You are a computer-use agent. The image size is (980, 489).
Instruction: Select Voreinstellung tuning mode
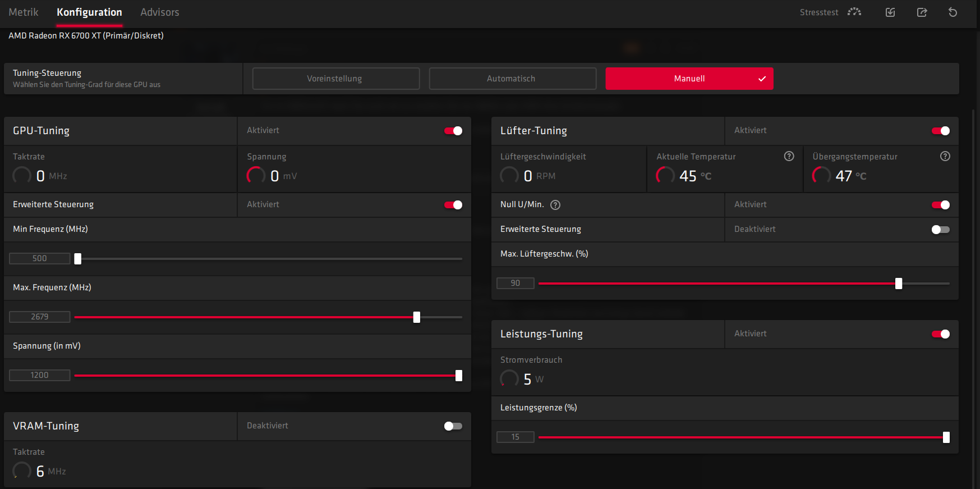336,79
